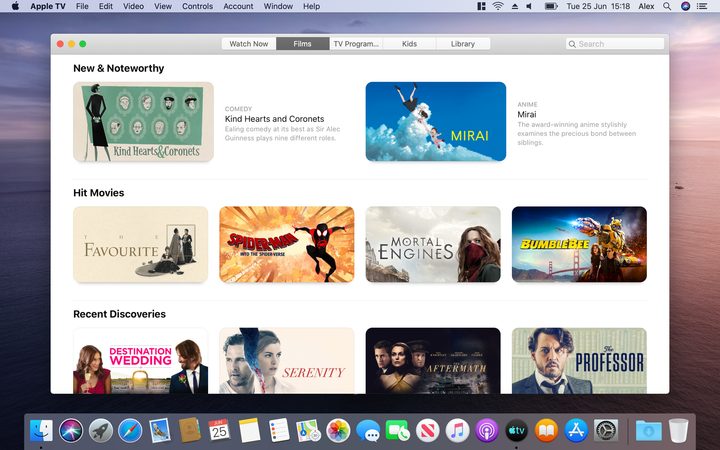Open Safari compass icon in dock
The width and height of the screenshot is (720, 450).
[130, 431]
